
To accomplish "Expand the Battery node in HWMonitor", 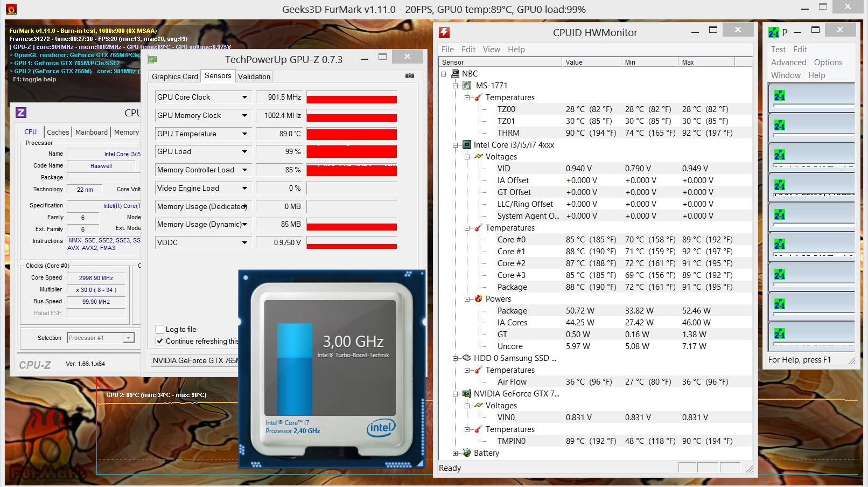I will pos(456,453).
